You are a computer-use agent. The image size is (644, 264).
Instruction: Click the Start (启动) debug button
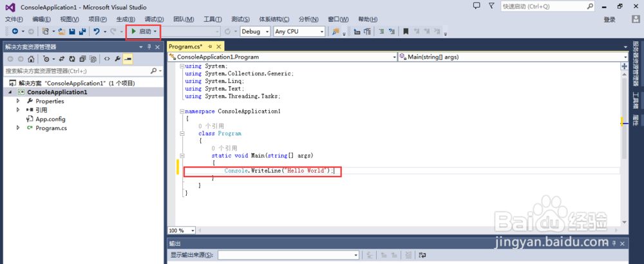coord(141,31)
